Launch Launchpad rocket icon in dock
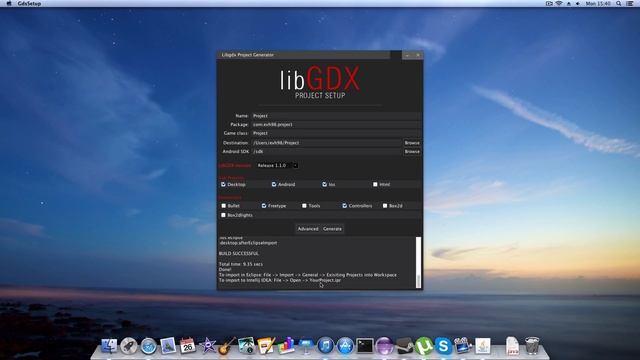 click(129, 346)
